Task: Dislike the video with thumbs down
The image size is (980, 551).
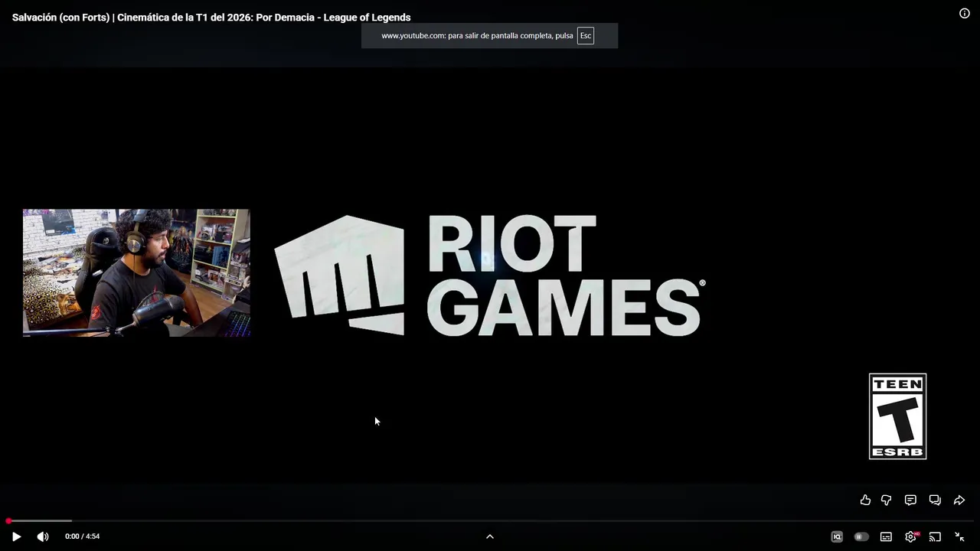Action: [x=887, y=500]
